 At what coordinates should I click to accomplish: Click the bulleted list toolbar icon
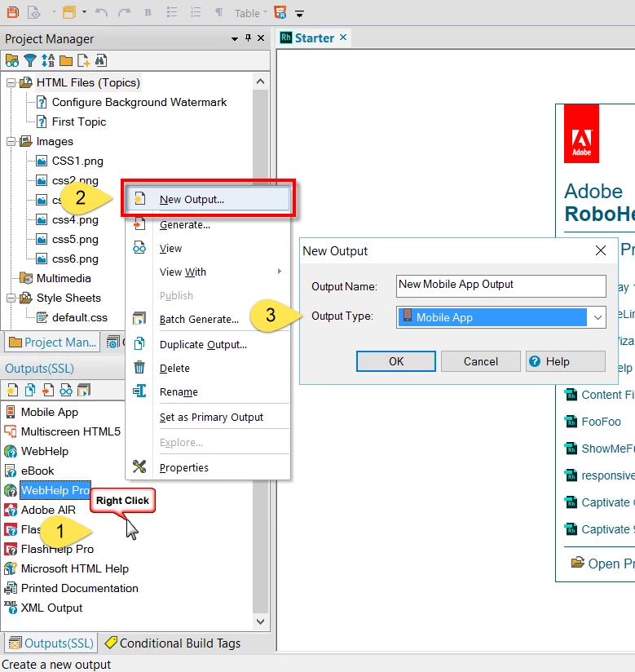[172, 12]
